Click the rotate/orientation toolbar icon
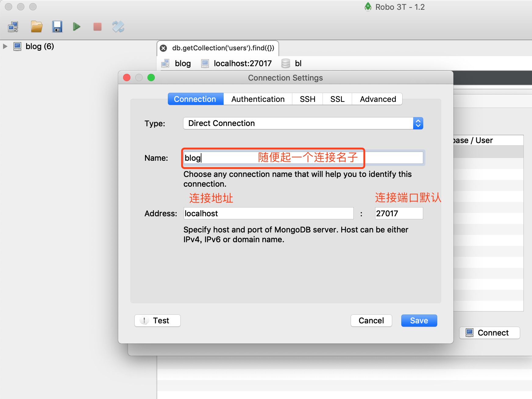 (118, 27)
